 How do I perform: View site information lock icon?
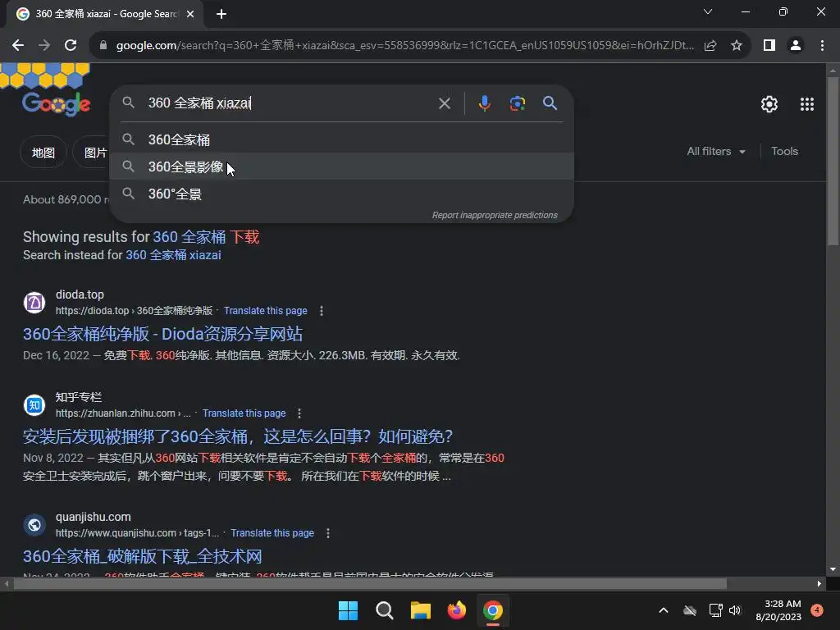[x=103, y=46]
